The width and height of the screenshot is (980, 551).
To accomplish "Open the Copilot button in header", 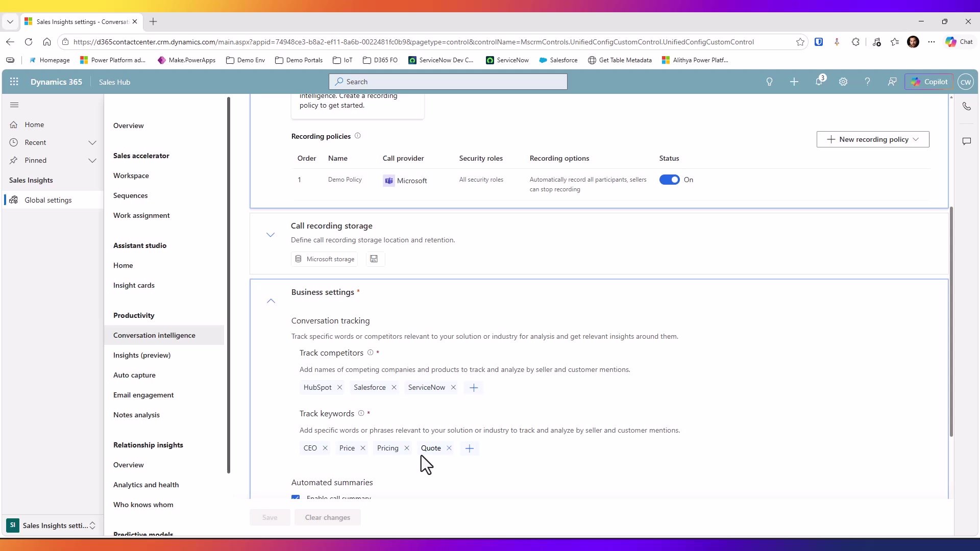I will click(x=929, y=82).
